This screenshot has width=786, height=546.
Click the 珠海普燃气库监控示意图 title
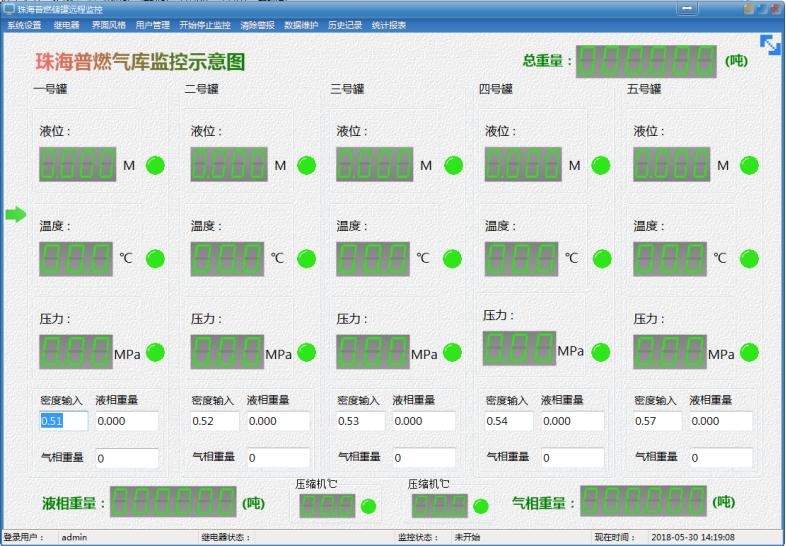[x=140, y=62]
